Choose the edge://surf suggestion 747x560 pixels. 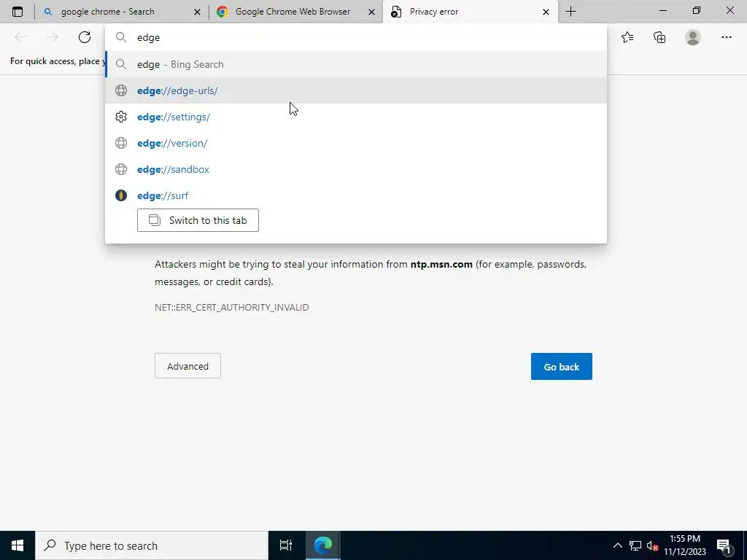click(x=356, y=195)
